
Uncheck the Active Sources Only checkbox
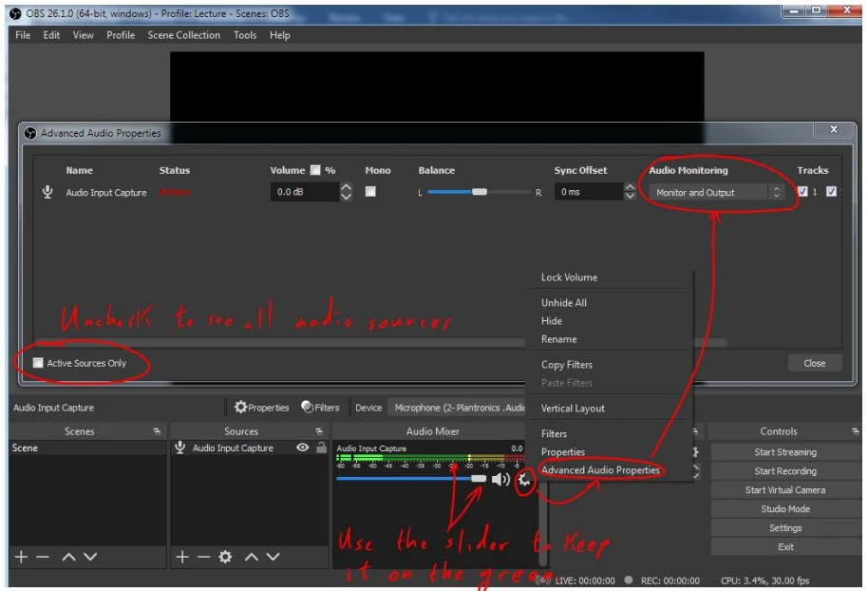[x=38, y=363]
